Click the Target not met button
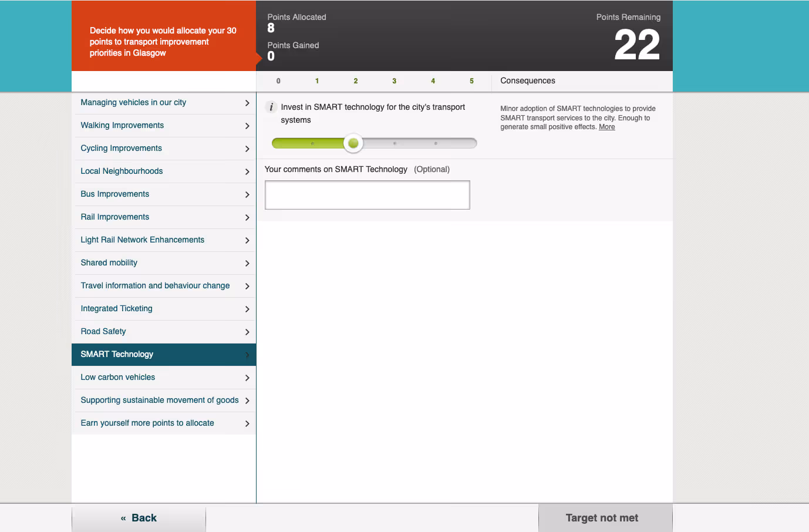 [x=605, y=518]
